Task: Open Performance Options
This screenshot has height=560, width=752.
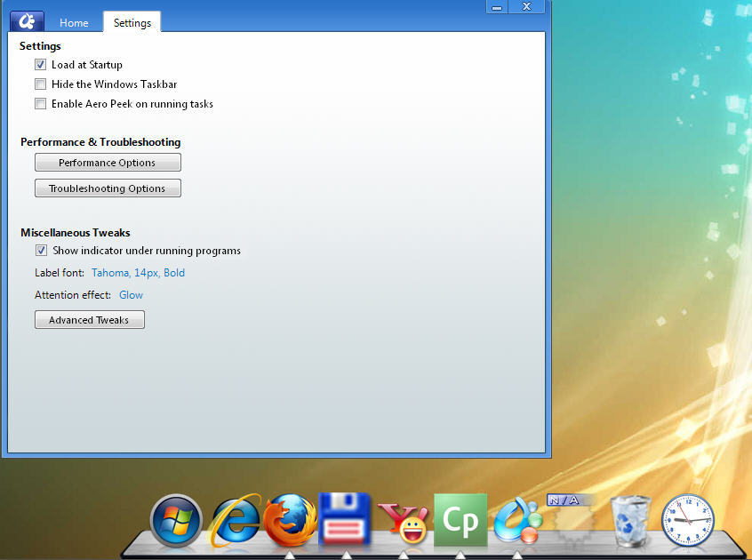Action: point(108,162)
